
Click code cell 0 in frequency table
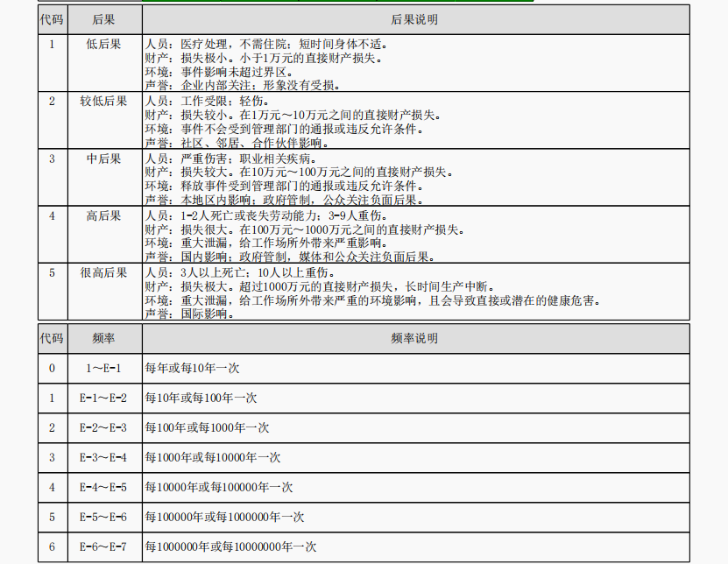pos(53,369)
